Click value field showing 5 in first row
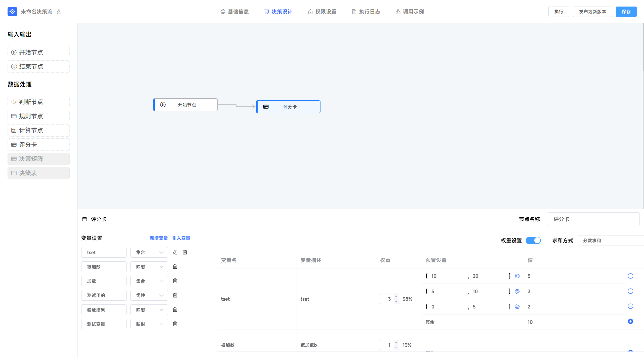644x358 pixels. point(575,276)
